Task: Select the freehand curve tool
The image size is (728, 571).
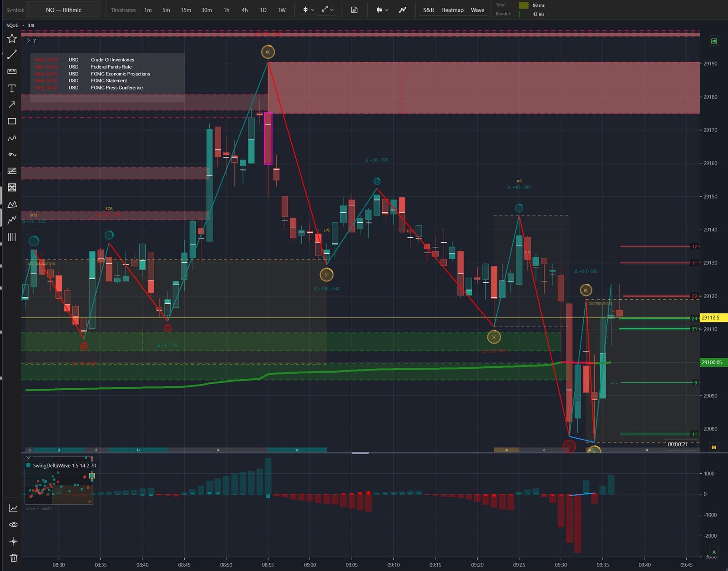Action: (12, 138)
